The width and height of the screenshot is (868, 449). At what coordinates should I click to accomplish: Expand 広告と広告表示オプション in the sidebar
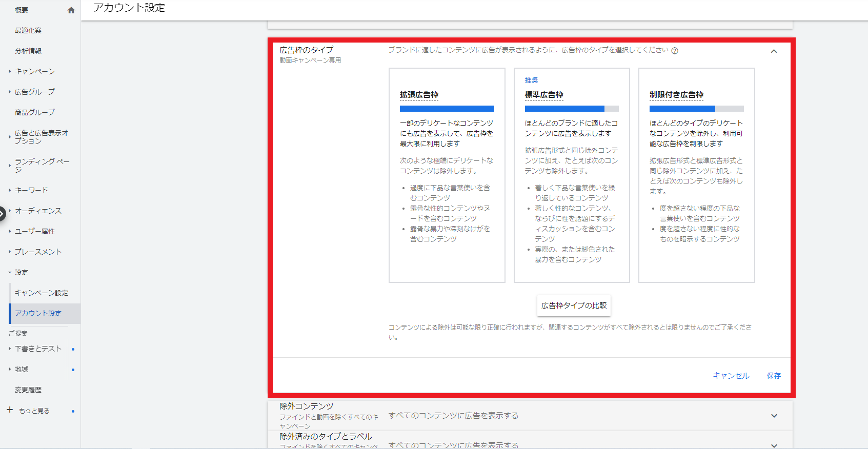tap(42, 137)
